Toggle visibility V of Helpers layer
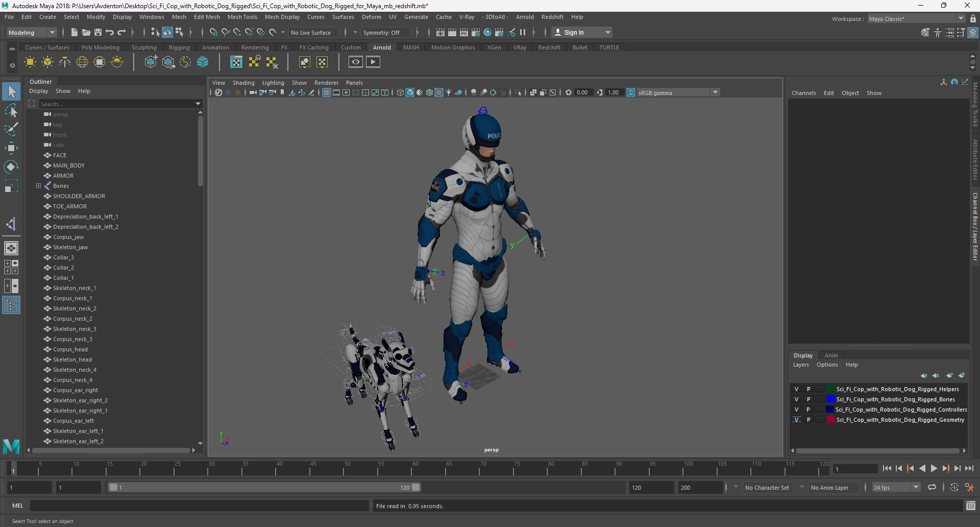This screenshot has height=527, width=980. (796, 389)
